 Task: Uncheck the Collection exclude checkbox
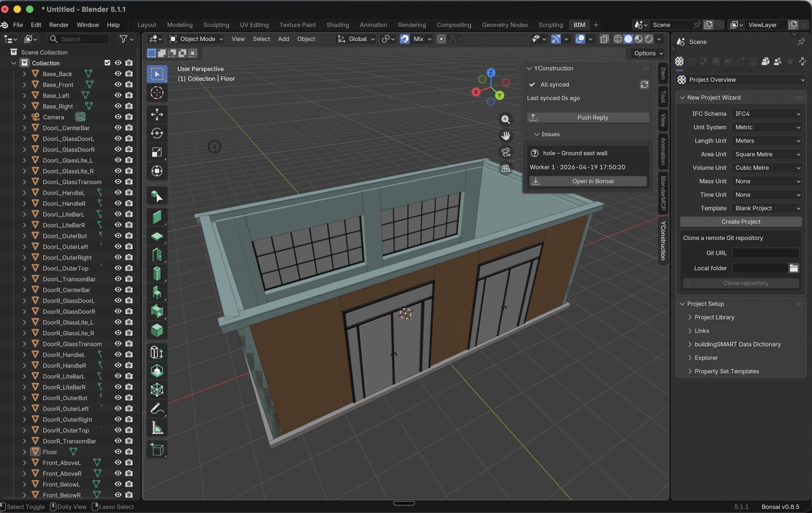tap(107, 63)
